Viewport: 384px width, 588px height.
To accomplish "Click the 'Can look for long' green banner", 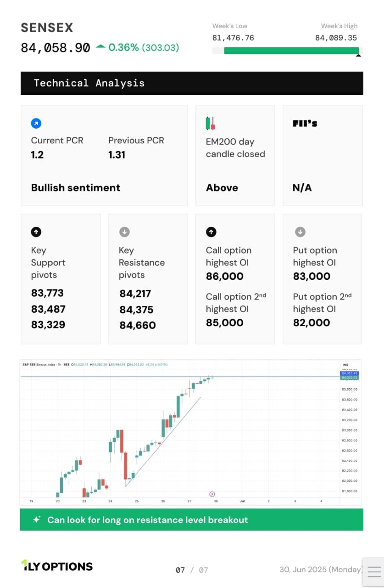I will 191,520.
